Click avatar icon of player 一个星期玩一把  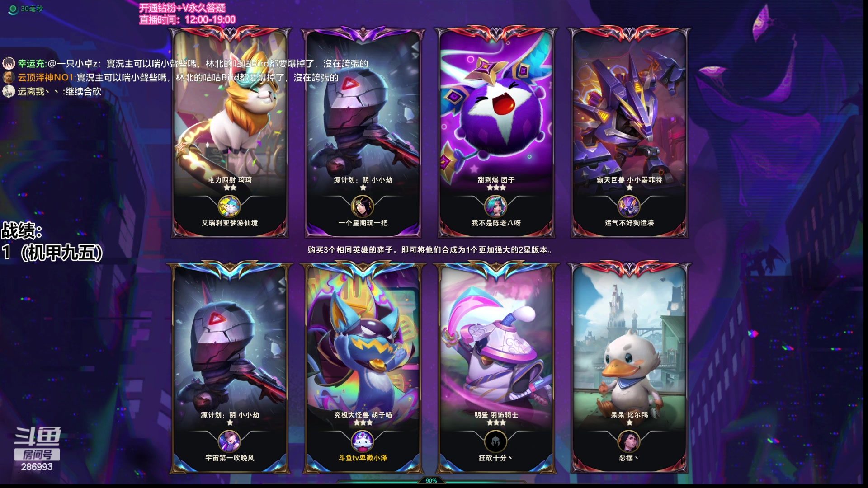(363, 207)
